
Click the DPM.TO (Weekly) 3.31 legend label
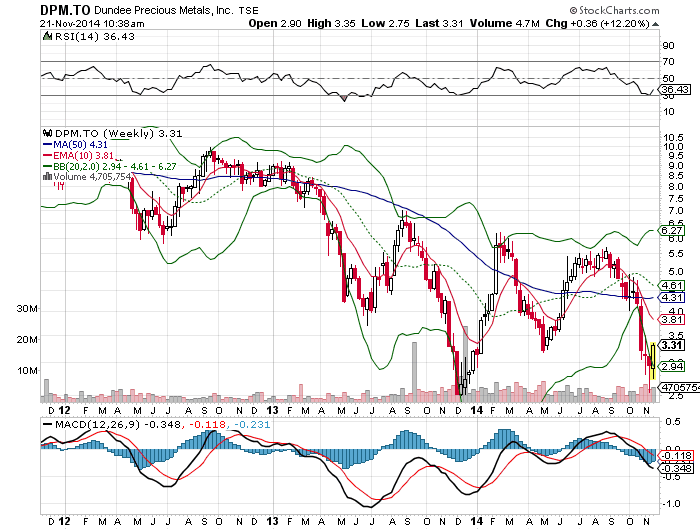118,133
